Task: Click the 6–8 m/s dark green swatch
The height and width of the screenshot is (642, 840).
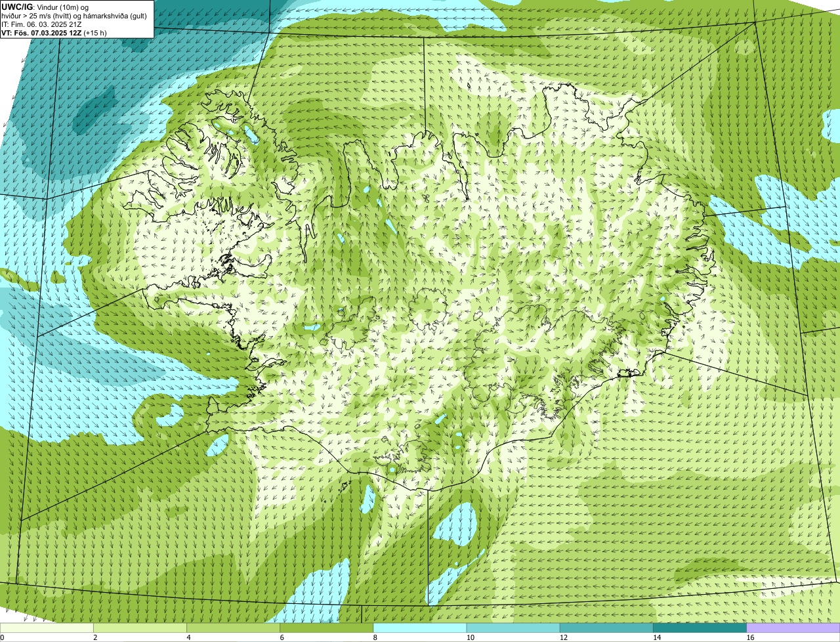Action: [327, 628]
